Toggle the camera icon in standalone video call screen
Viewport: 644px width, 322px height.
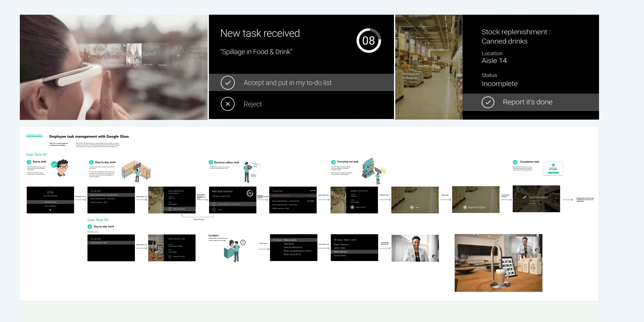click(417, 256)
